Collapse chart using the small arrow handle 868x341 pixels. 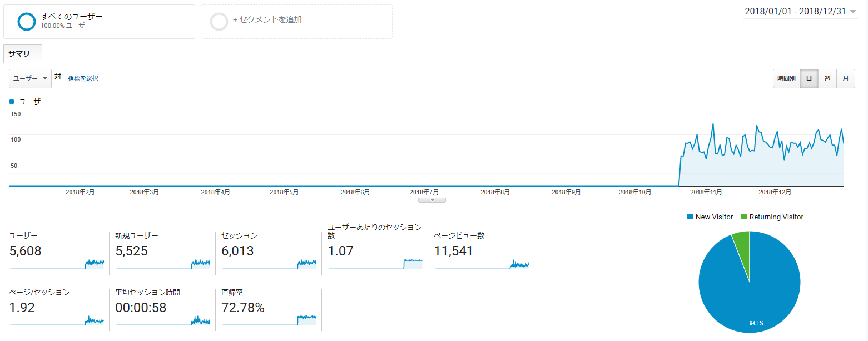click(x=432, y=199)
